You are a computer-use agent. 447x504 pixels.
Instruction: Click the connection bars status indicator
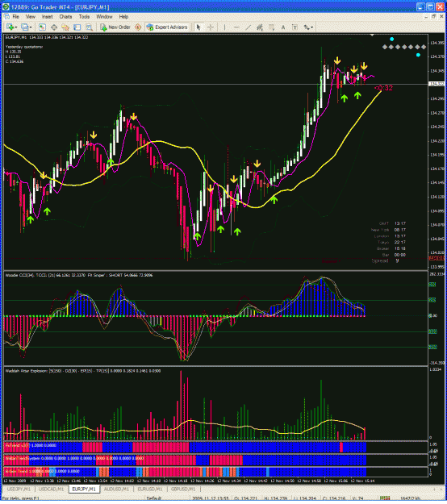click(x=385, y=498)
